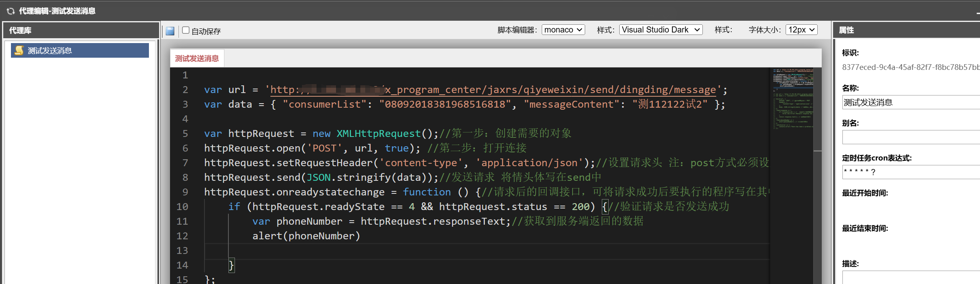Switch to the 测试发送消息 editor tab

[197, 59]
